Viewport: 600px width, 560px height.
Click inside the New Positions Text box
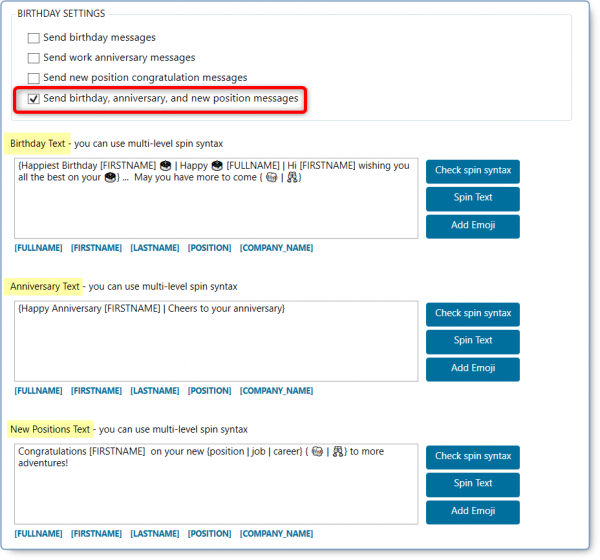click(x=216, y=484)
